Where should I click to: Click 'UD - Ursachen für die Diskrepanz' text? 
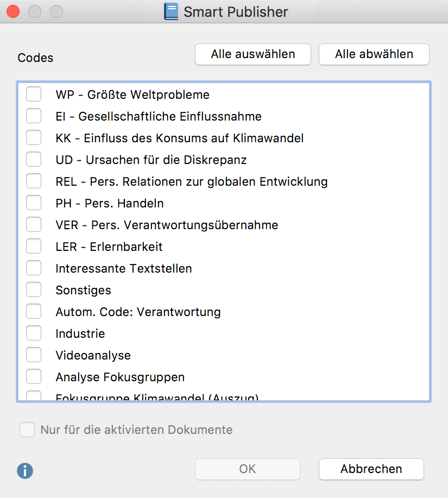click(151, 160)
